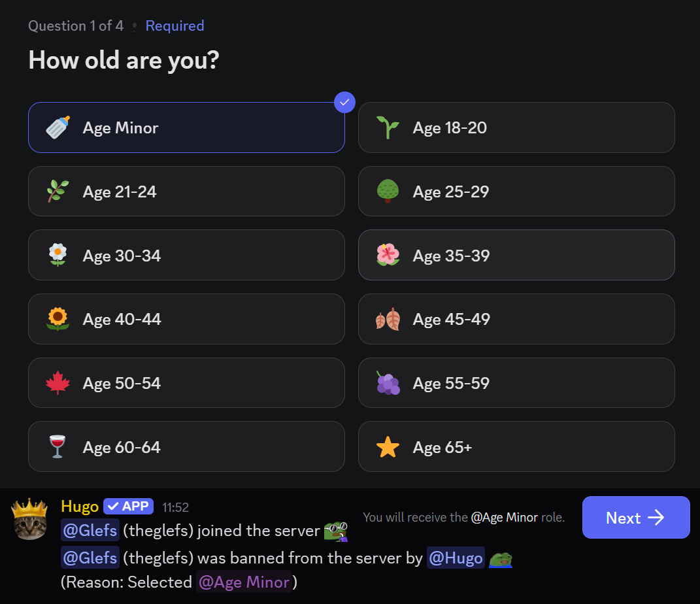Click the Hugo username in chat
Image resolution: width=700 pixels, height=604 pixels.
[x=79, y=506]
